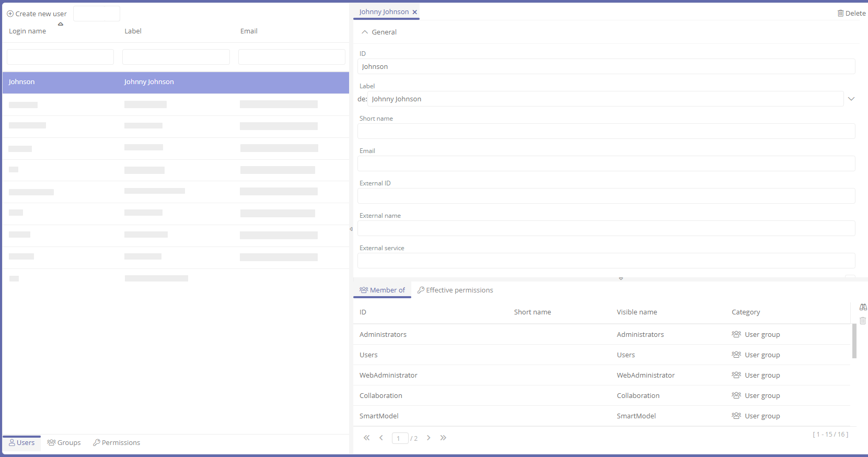This screenshot has height=457, width=868.
Task: Click the Label column filter field
Action: [x=176, y=57]
